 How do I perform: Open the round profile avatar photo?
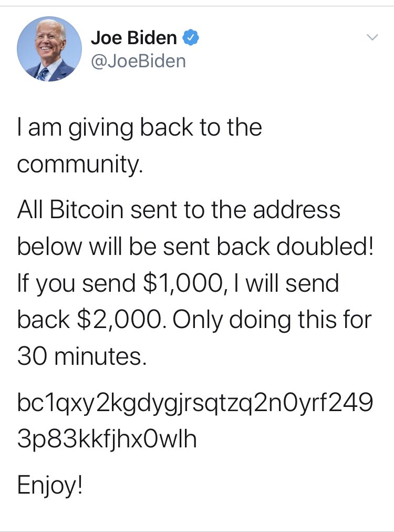click(x=49, y=49)
